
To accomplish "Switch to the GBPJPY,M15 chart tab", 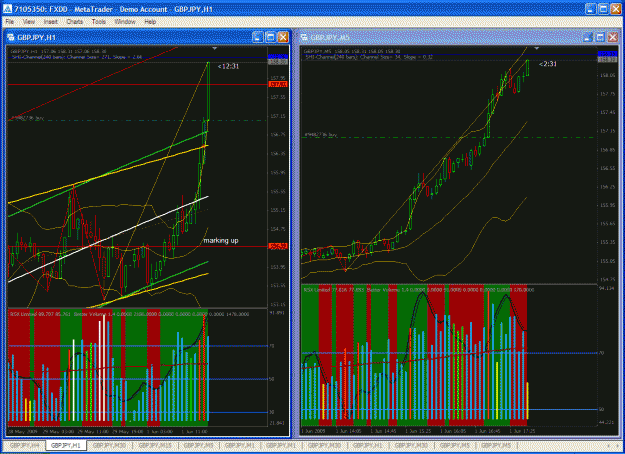I will [155, 446].
